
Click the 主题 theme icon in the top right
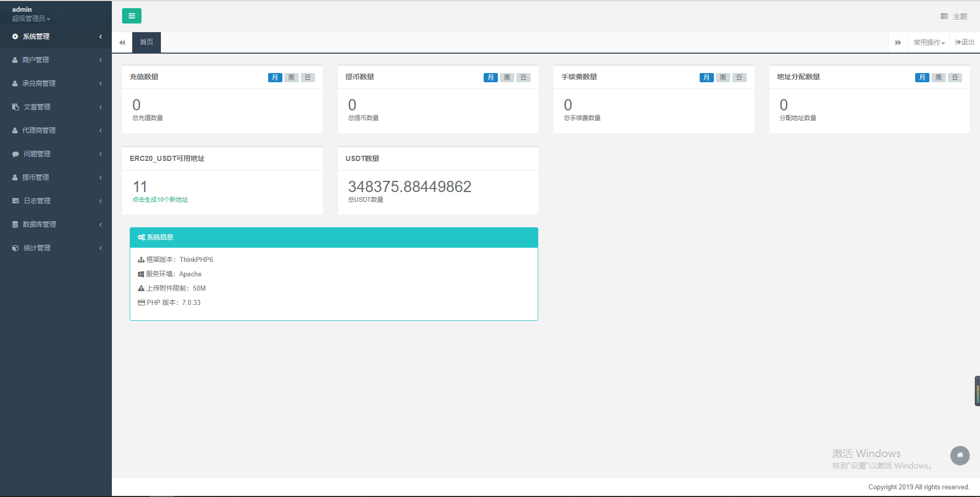click(x=944, y=16)
